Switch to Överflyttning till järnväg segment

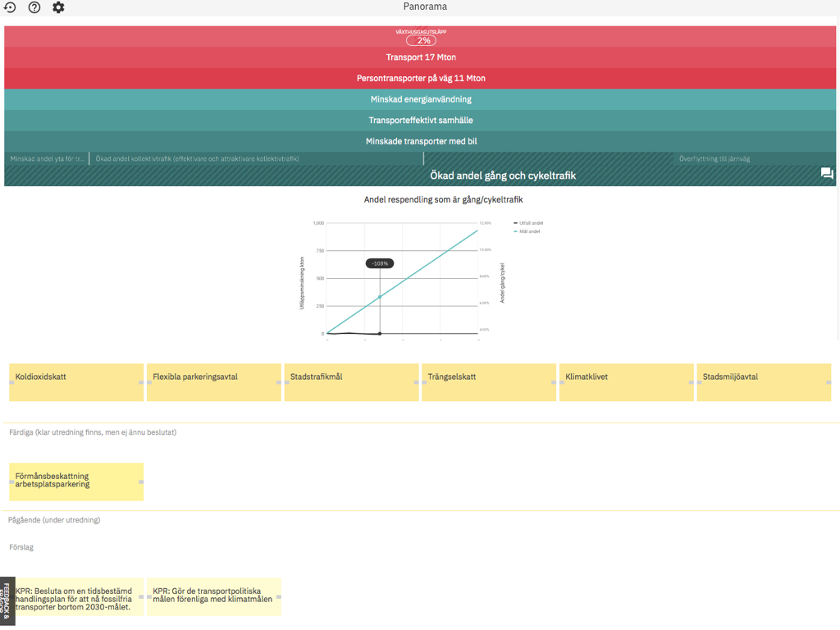714,158
